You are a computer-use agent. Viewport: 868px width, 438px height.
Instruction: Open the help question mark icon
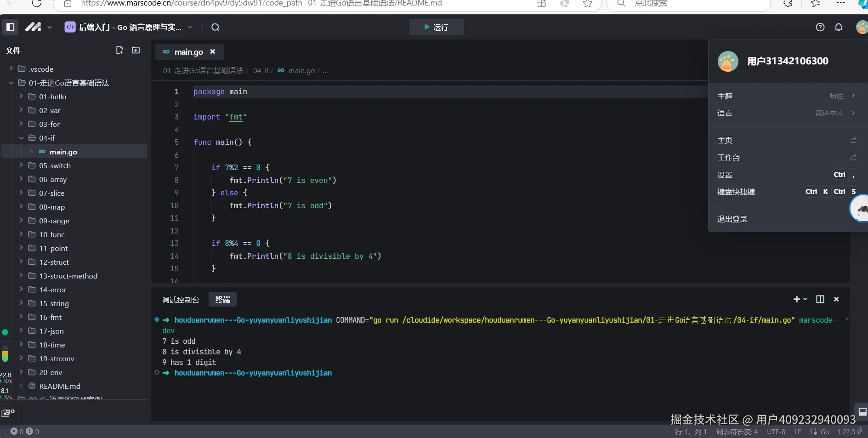820,27
